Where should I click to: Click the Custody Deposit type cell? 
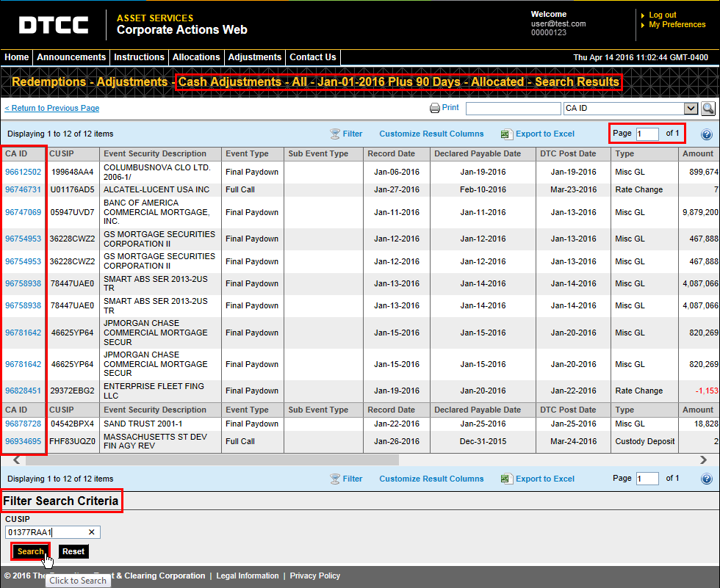[645, 441]
